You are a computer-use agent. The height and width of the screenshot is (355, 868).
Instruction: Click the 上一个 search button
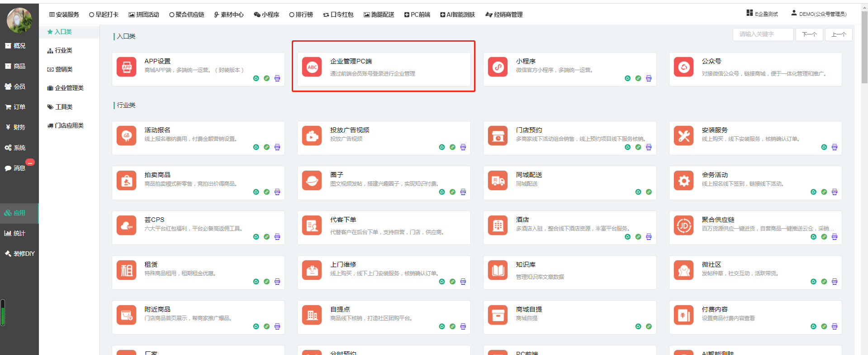tap(839, 34)
